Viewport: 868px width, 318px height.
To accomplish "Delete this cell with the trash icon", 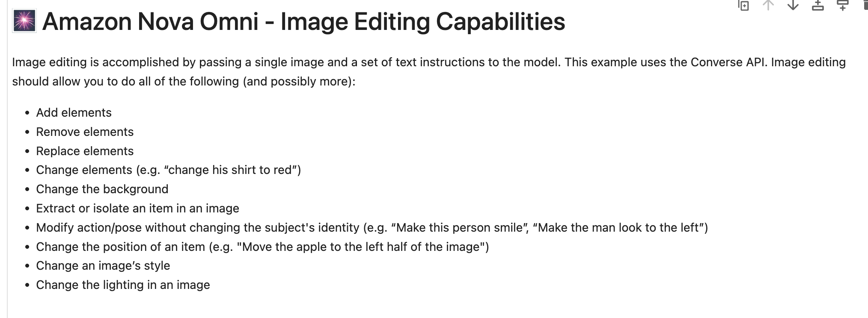I will pyautogui.click(x=865, y=5).
